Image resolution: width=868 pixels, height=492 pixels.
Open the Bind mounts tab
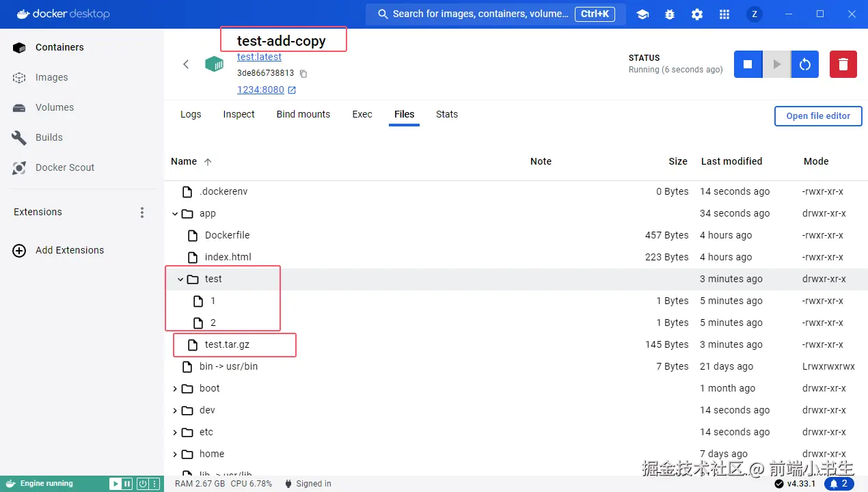click(303, 114)
